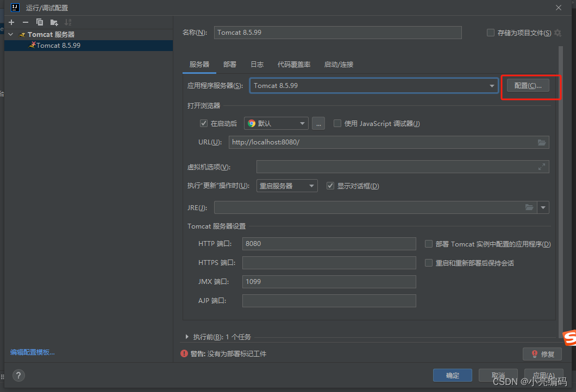This screenshot has height=392, width=576.
Task: Check the 存储为项目文件 checkbox
Action: coord(491,33)
